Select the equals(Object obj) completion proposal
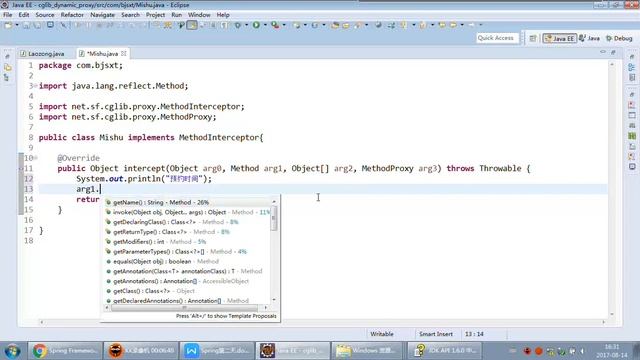The width and height of the screenshot is (640, 360). click(187, 261)
